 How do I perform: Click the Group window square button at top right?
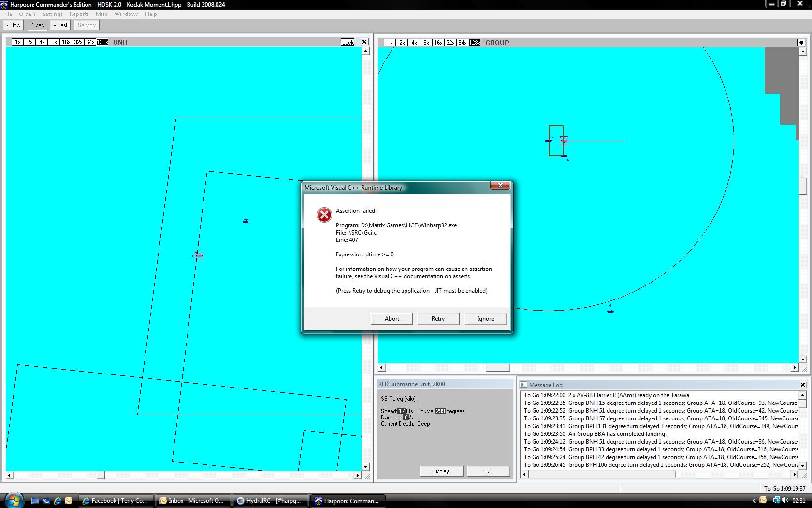801,43
